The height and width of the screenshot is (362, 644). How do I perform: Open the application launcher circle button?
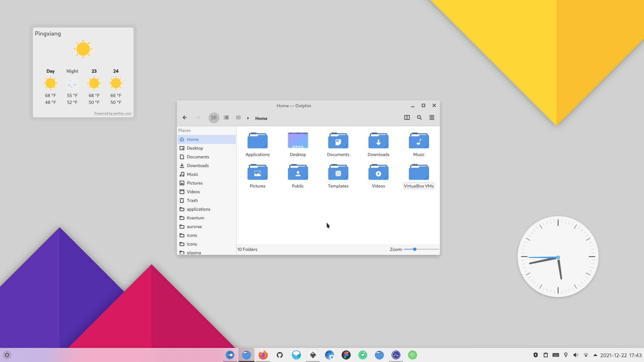(x=7, y=355)
